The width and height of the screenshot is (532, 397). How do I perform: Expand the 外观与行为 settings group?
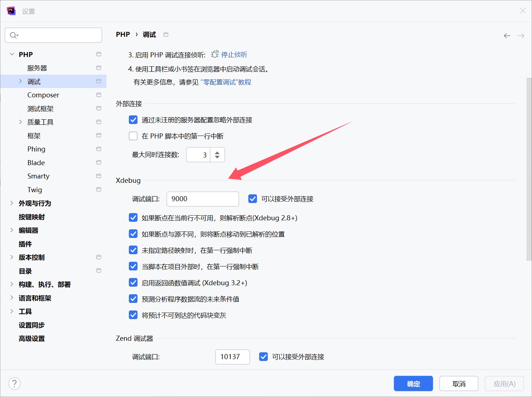pyautogui.click(x=12, y=203)
